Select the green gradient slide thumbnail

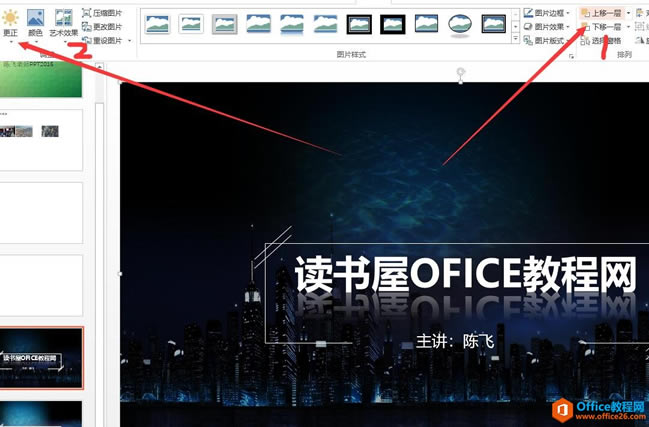[x=41, y=79]
